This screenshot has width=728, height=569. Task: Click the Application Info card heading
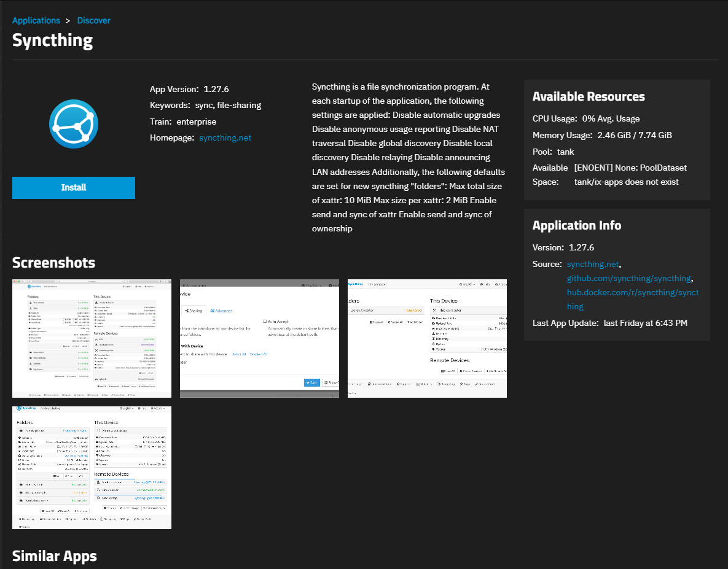pyautogui.click(x=576, y=225)
